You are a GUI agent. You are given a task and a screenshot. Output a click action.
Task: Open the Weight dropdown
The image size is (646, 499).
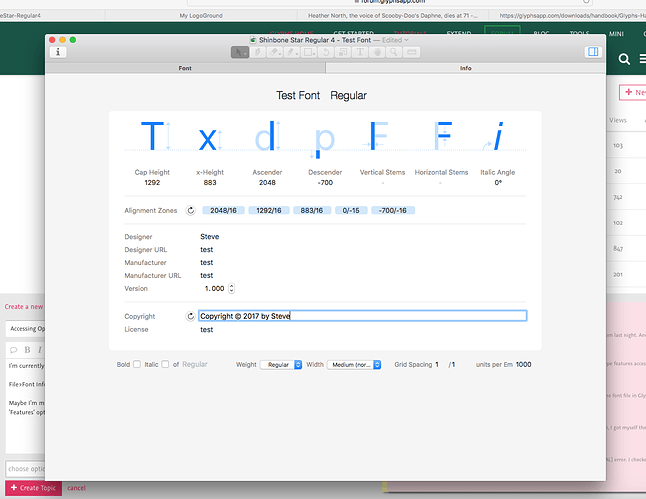[x=281, y=365]
